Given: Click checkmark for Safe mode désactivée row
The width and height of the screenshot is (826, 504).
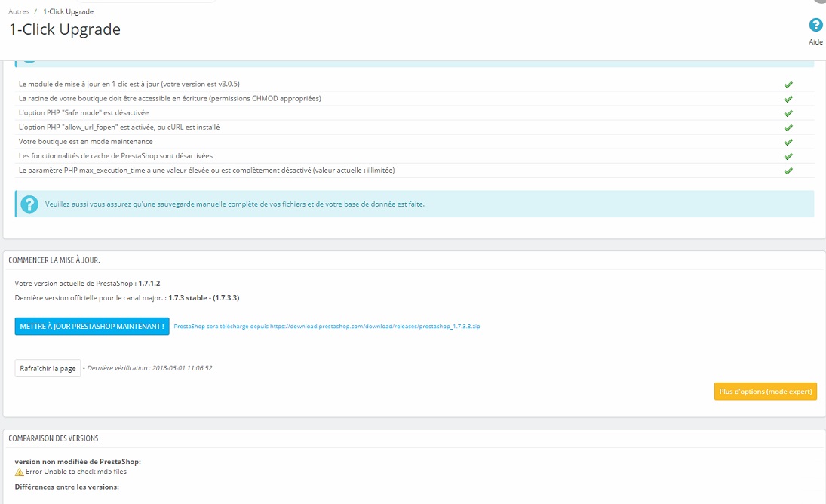Looking at the screenshot, I should [788, 113].
